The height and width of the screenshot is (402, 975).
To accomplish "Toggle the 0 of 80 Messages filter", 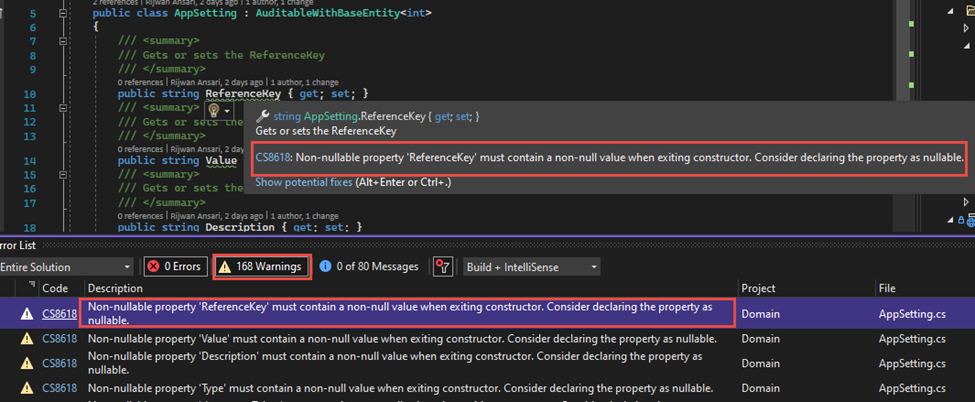I will click(x=371, y=267).
